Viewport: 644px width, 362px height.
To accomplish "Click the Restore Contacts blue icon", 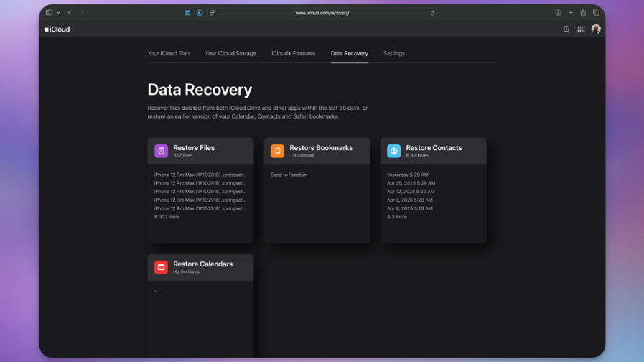I will (393, 151).
